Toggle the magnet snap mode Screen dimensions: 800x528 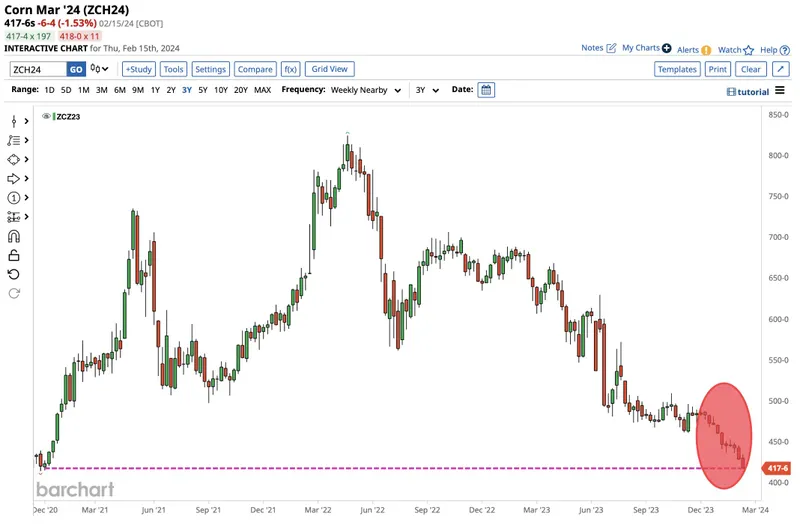[x=14, y=236]
